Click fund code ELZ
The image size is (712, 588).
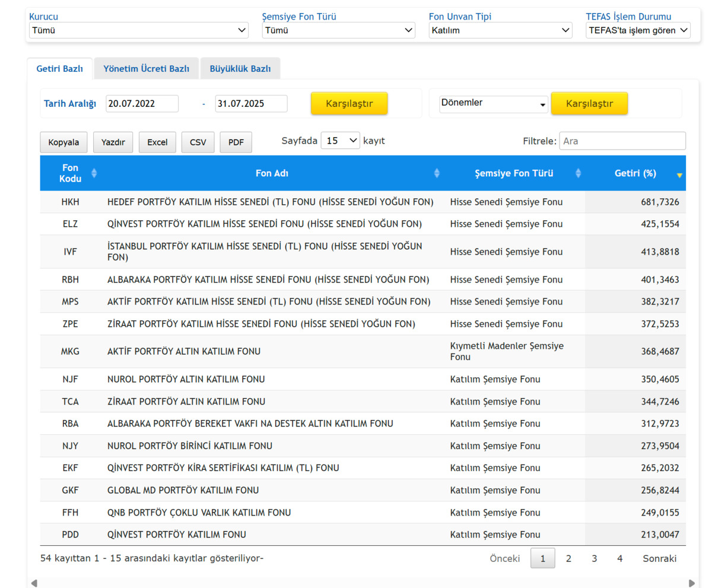[x=70, y=224]
